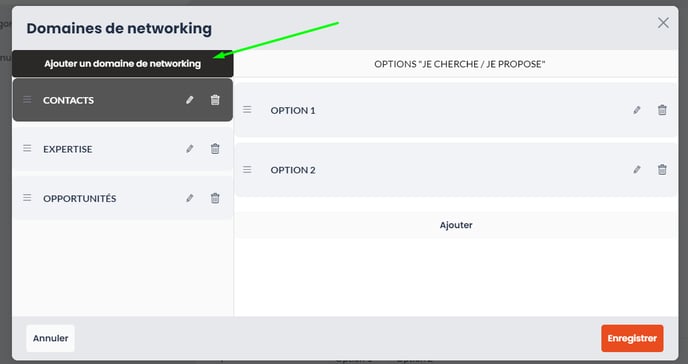Image resolution: width=688 pixels, height=364 pixels.
Task: Remove the OPPORTUNITÉS domain using trash icon
Action: point(215,198)
